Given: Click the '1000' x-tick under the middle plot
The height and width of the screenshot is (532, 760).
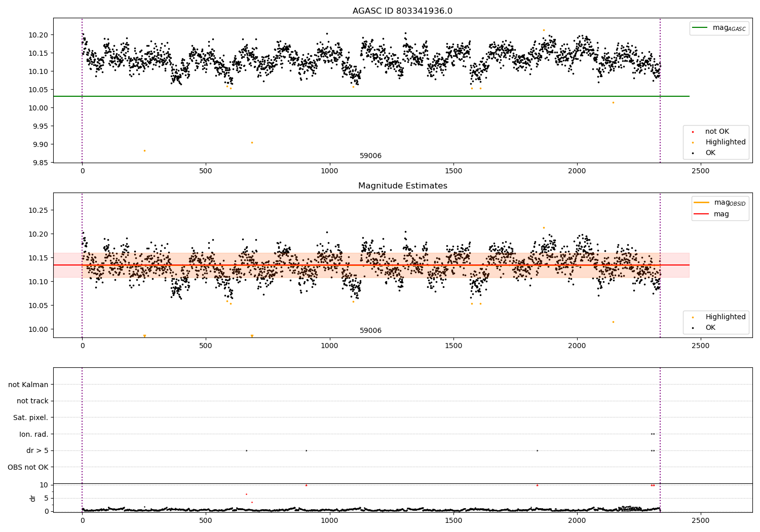Looking at the screenshot, I should coord(330,346).
